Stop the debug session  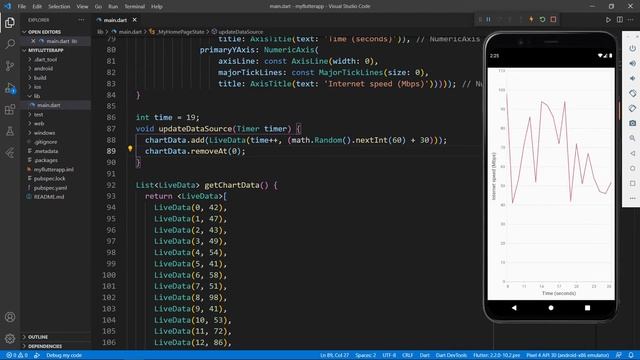(x=553, y=20)
